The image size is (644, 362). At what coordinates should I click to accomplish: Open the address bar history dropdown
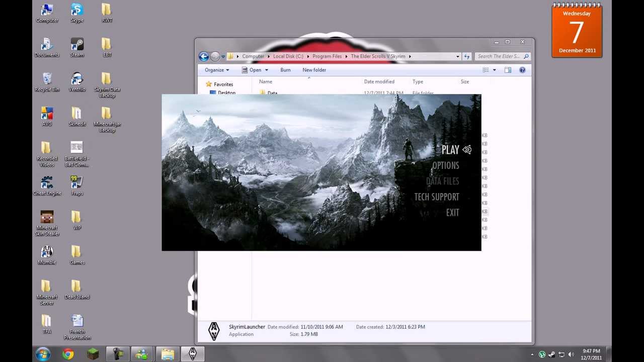coord(457,56)
